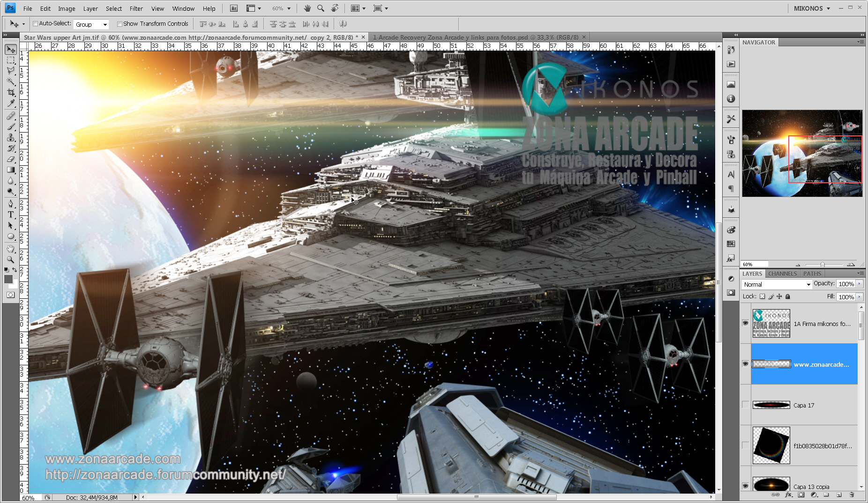Select the Blur tool

(x=11, y=181)
